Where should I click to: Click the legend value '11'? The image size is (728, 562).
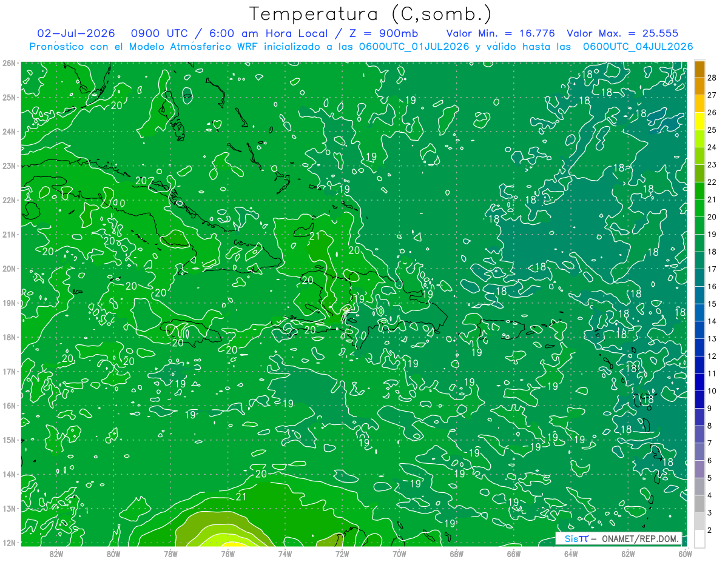pos(712,373)
